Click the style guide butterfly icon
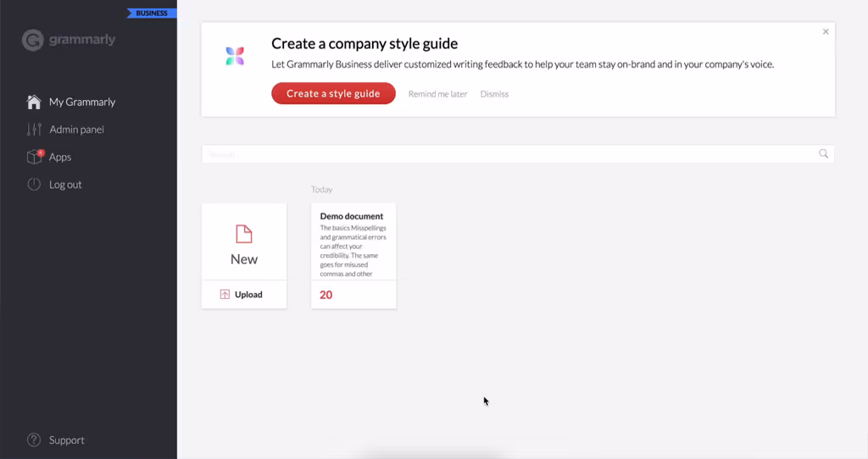 235,56
